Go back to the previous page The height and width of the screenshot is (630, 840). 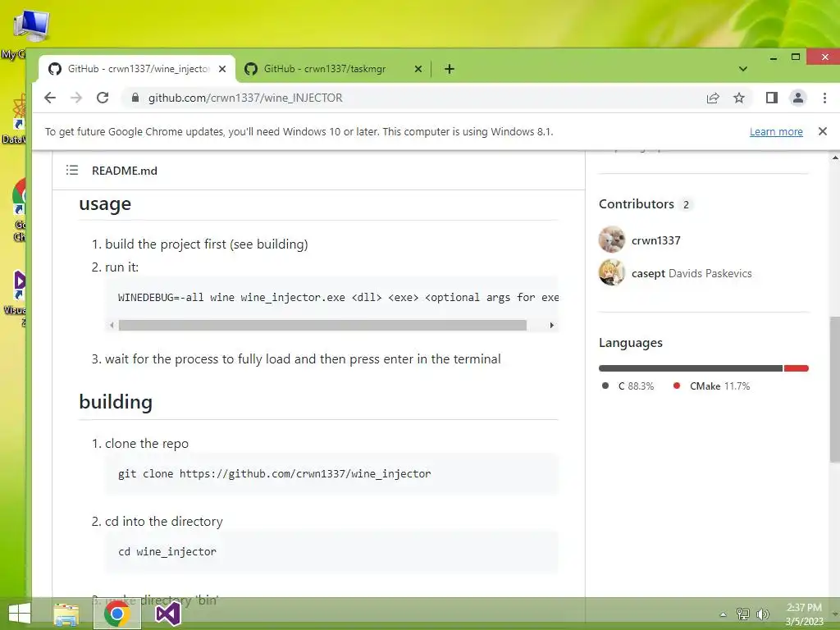tap(50, 98)
